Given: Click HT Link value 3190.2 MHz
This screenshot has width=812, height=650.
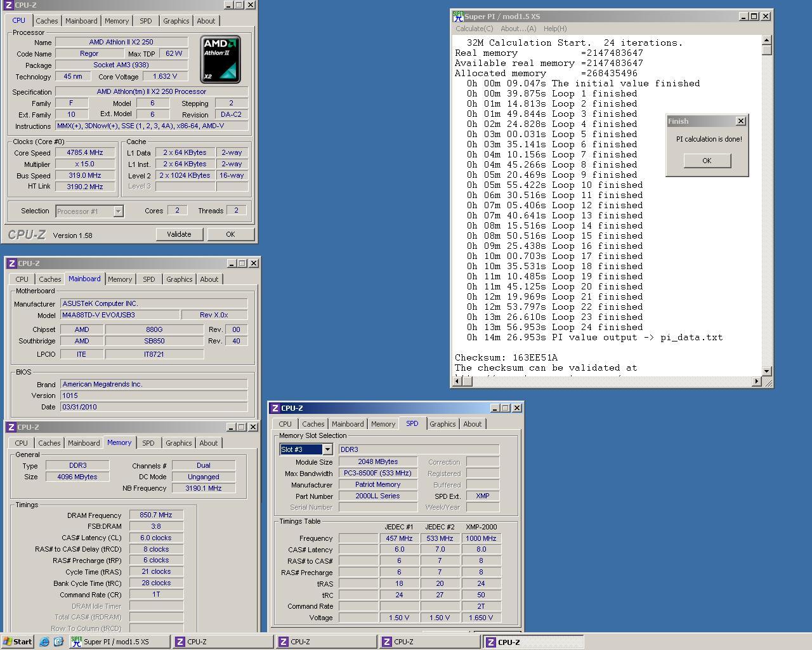Looking at the screenshot, I should tap(85, 187).
